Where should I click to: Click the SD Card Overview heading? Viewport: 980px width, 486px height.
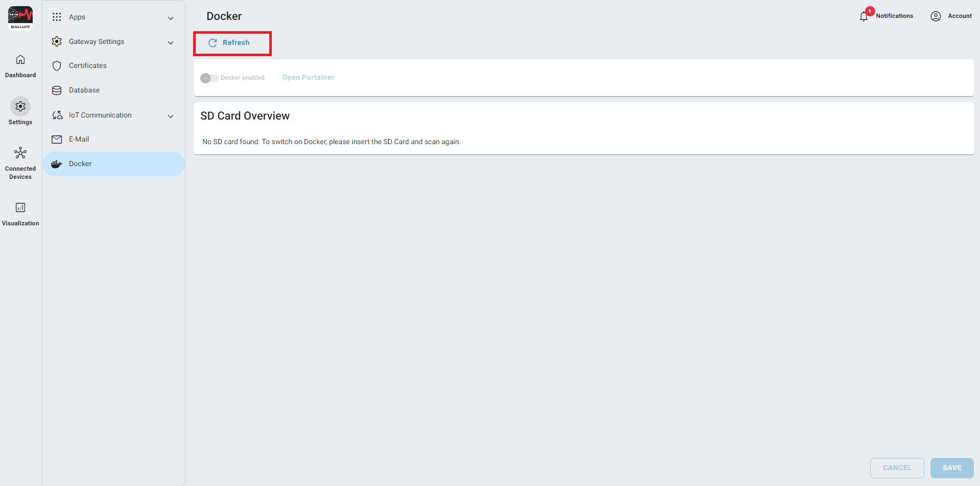(245, 116)
